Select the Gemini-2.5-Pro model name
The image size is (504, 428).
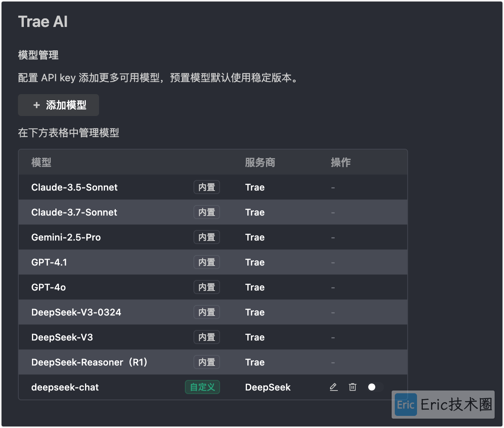click(x=66, y=237)
